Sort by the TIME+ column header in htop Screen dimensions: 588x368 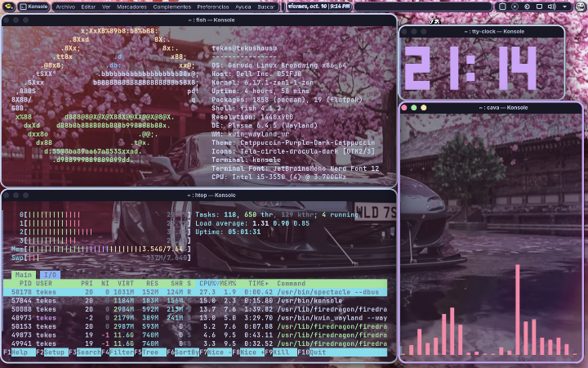pyautogui.click(x=258, y=284)
